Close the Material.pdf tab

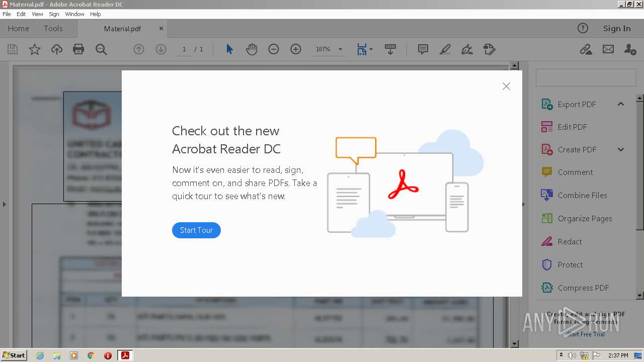point(161,29)
